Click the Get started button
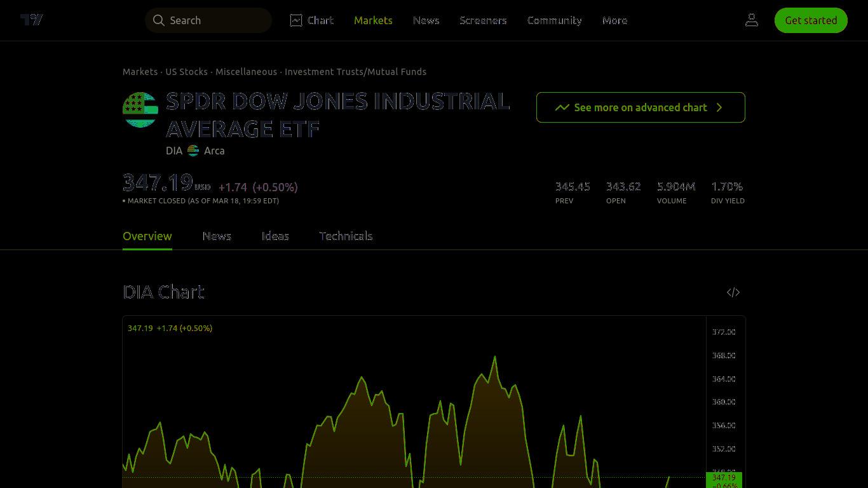Viewport: 868px width, 488px height. click(x=811, y=20)
